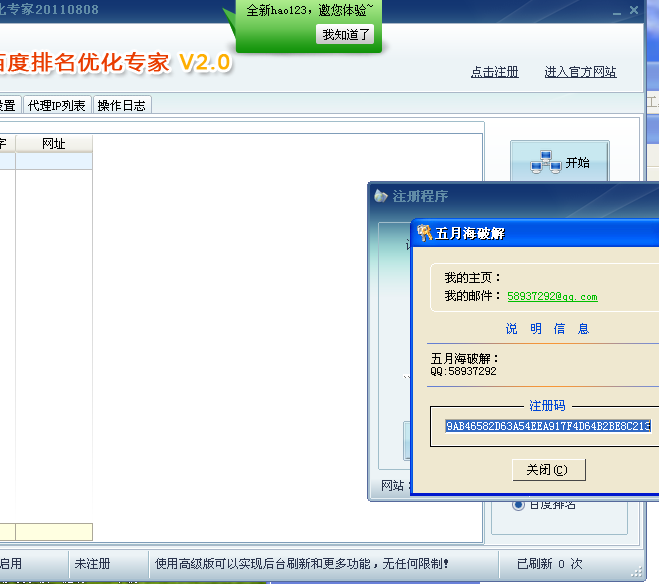Click the QQ:58937292 text

(x=463, y=371)
